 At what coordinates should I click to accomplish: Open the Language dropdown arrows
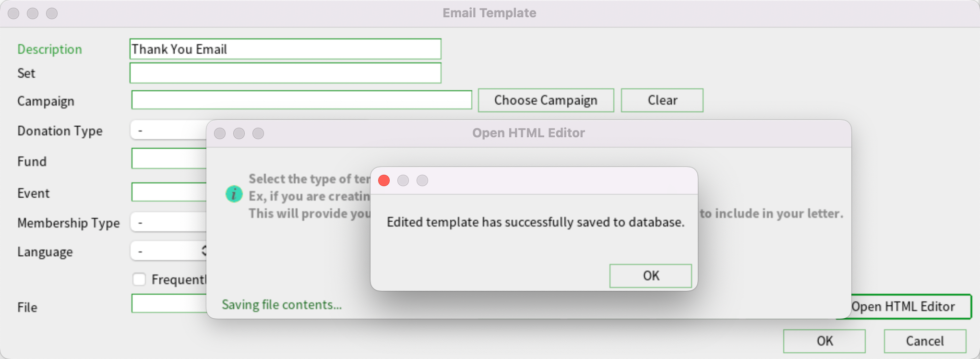tap(204, 251)
